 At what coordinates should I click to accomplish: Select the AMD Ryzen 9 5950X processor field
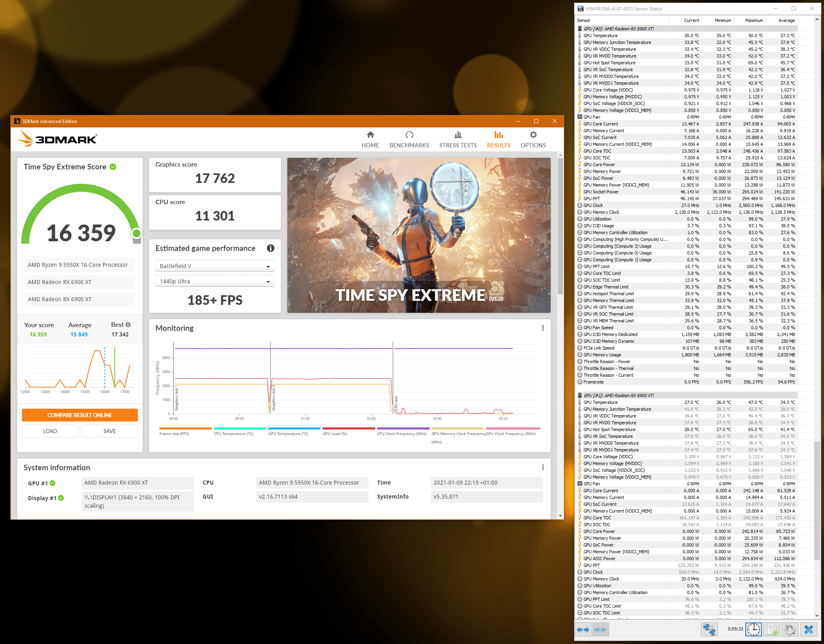click(80, 265)
